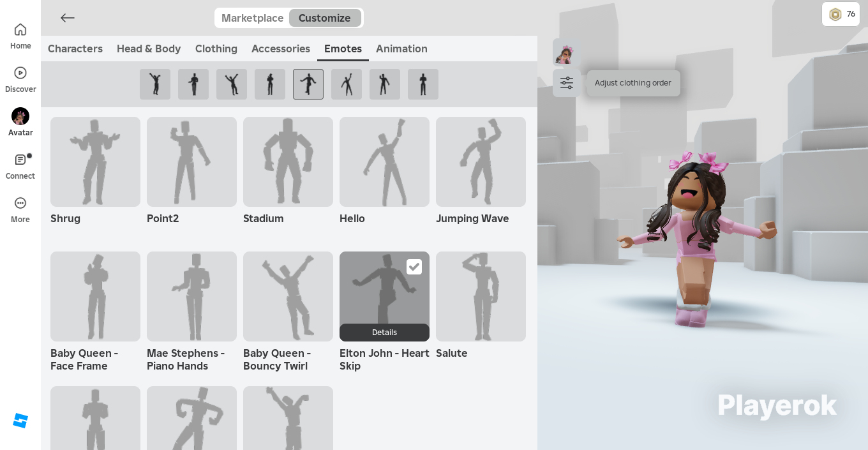
Task: Open the Robux balance showing 76
Action: [x=841, y=14]
